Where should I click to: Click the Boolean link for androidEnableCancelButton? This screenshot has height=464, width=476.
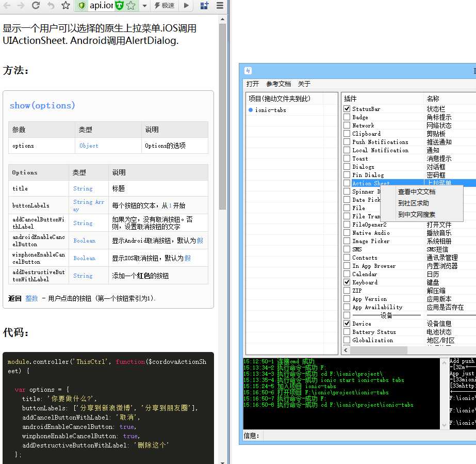tap(84, 241)
